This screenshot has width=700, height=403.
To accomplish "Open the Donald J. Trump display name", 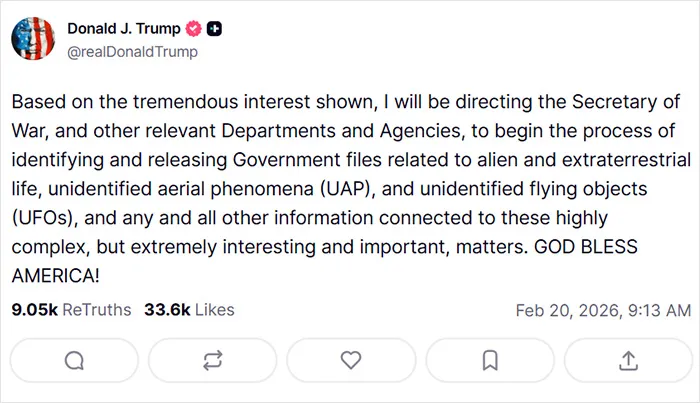I will [x=124, y=29].
